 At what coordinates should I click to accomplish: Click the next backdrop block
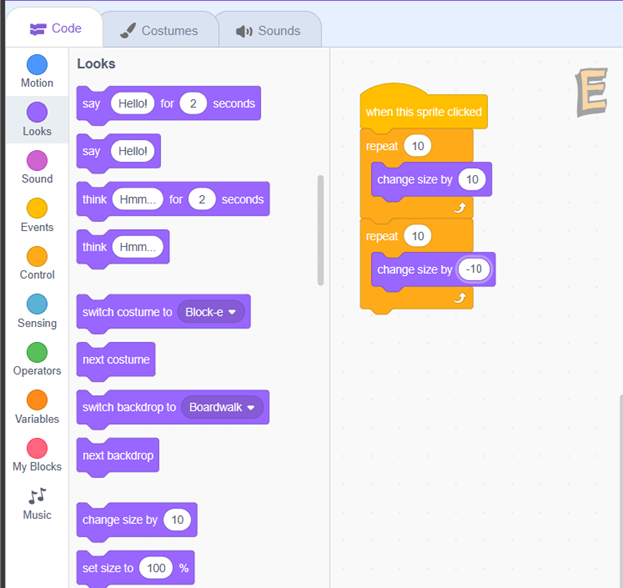pos(118,456)
